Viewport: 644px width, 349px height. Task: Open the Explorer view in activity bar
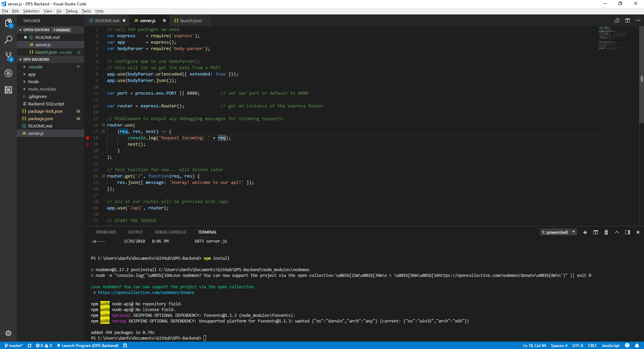(x=8, y=23)
